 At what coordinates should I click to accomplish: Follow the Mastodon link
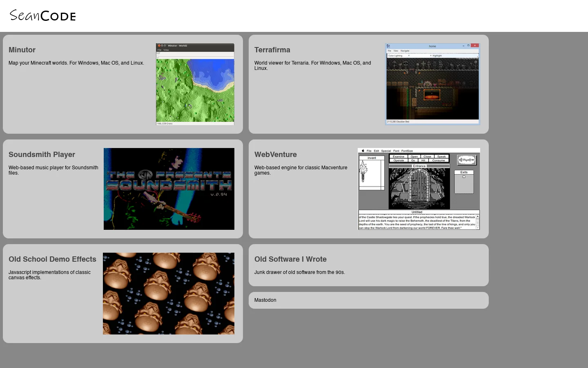pyautogui.click(x=265, y=300)
